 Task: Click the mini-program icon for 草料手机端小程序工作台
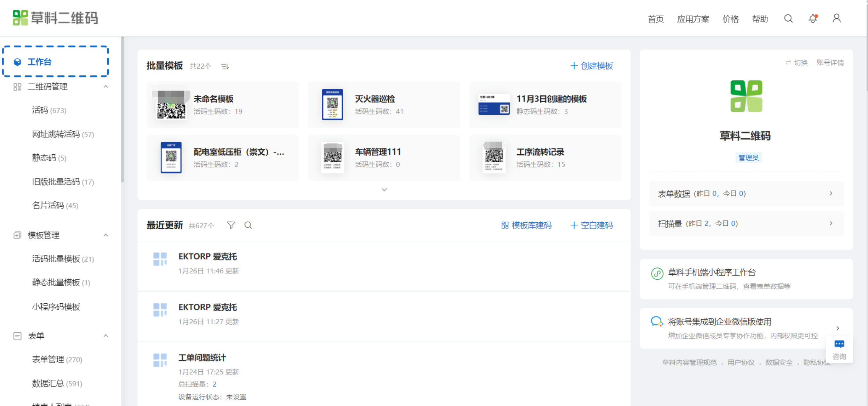[657, 274]
